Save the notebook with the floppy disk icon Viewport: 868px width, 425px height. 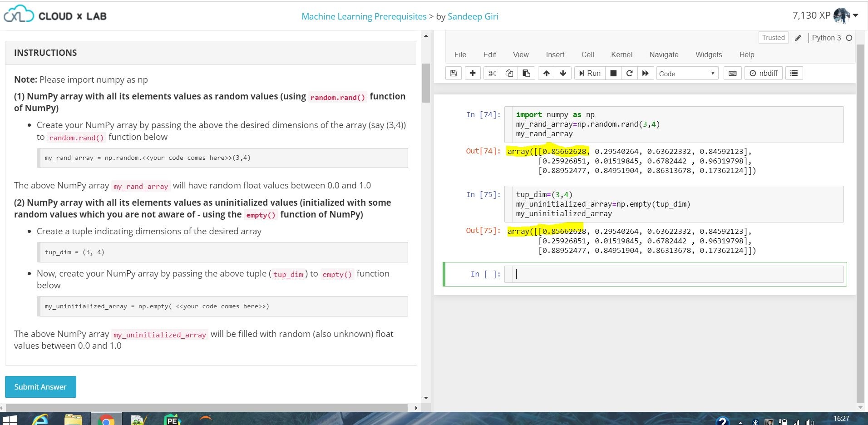453,73
